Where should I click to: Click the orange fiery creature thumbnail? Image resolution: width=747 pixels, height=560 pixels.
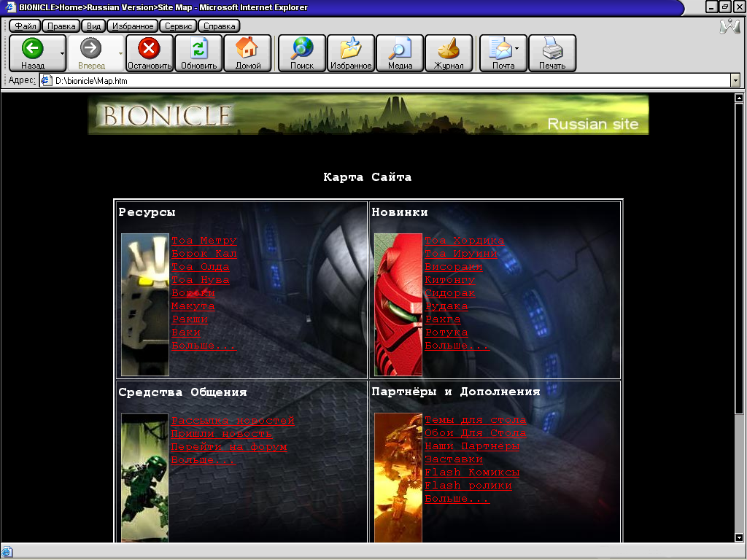[x=398, y=478]
